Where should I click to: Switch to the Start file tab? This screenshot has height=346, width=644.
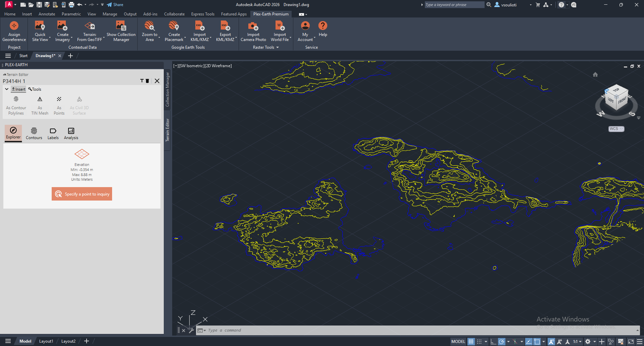23,56
